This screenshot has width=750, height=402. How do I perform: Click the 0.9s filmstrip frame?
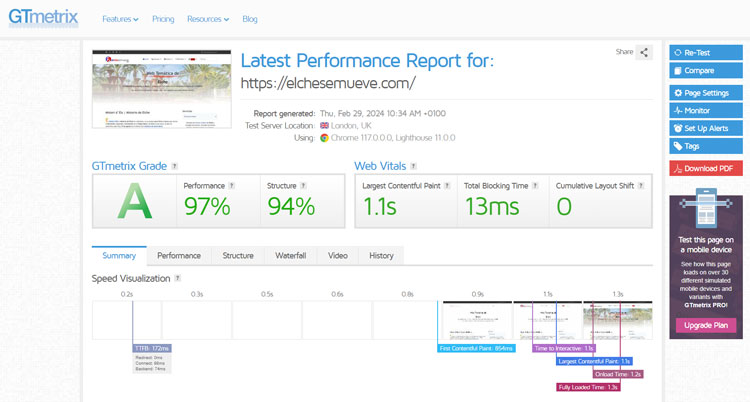477,320
